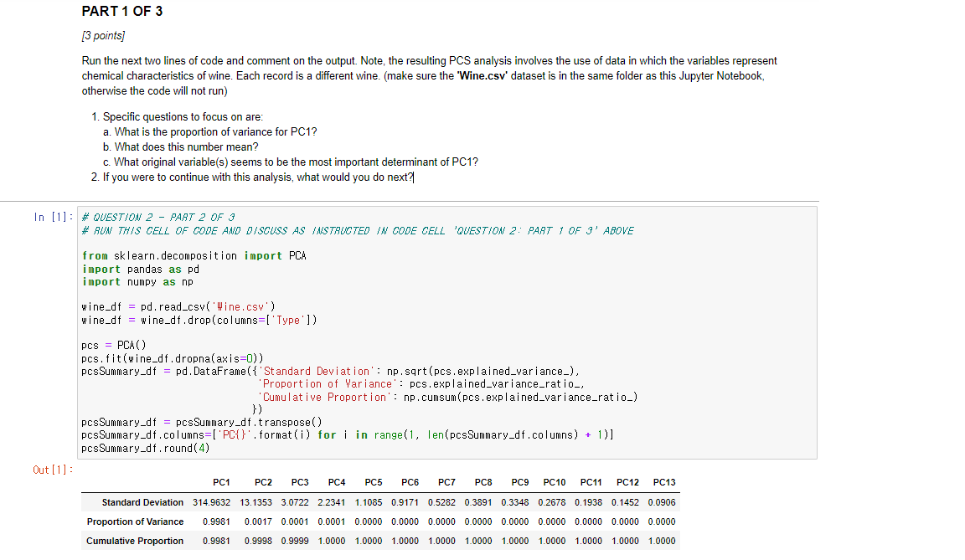965x560 pixels.
Task: Click the Proportion of Variance row label
Action: click(137, 521)
